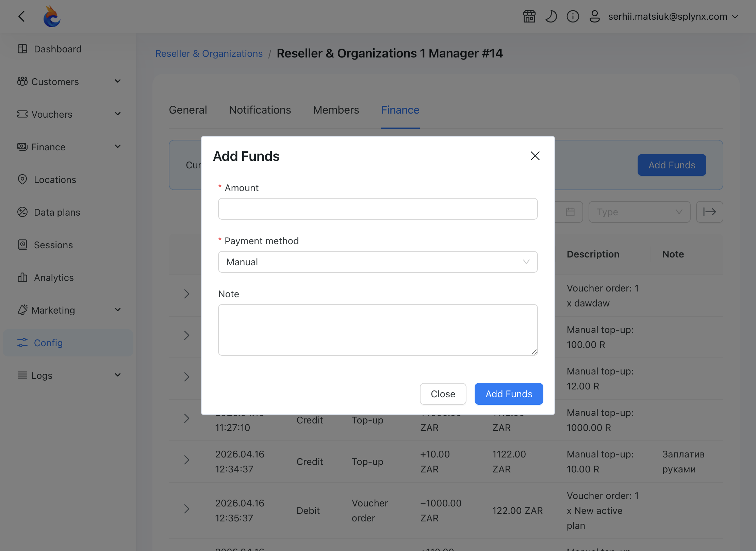The image size is (756, 551).
Task: Click the Vouchers ticket icon
Action: (x=22, y=114)
